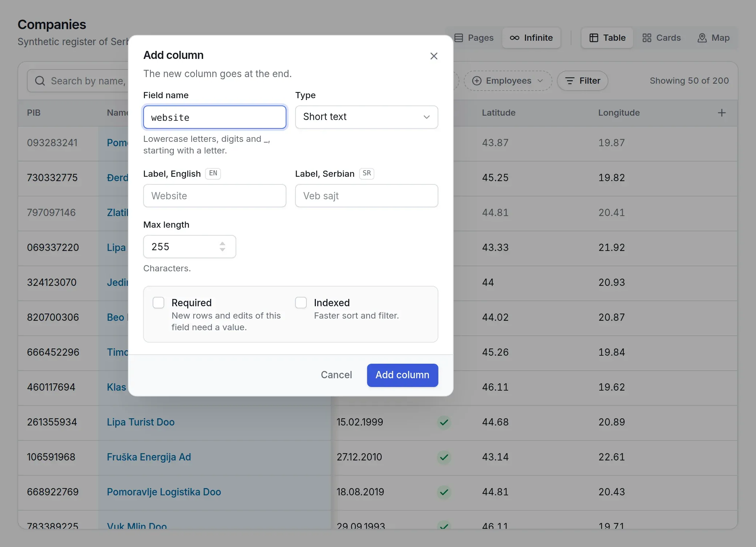Select PIB cell 730332775
This screenshot has height=547, width=756.
coord(52,178)
